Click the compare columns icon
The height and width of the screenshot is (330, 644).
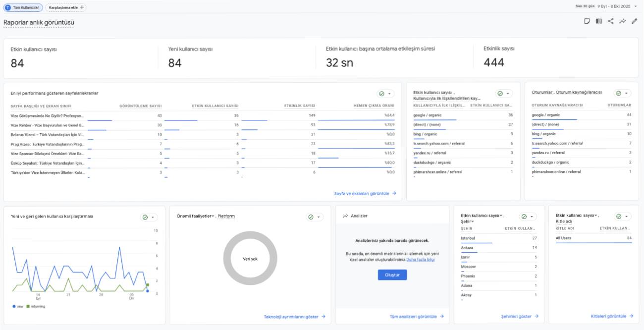click(x=599, y=21)
